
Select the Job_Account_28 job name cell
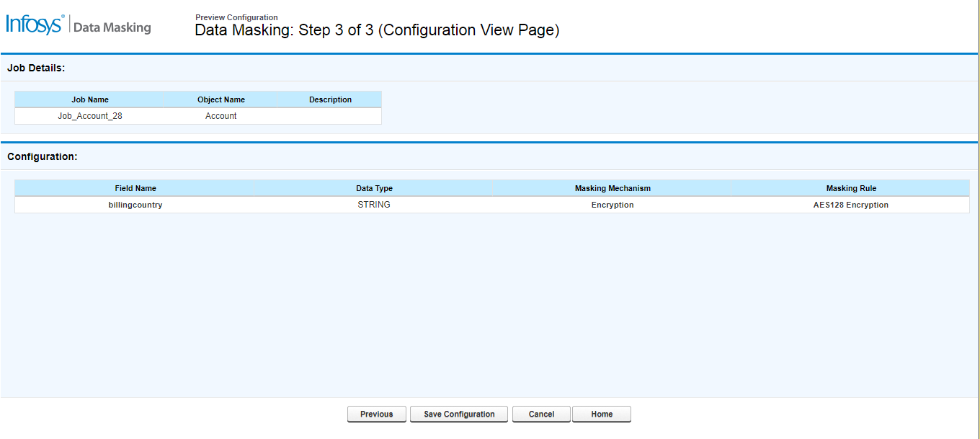(91, 115)
